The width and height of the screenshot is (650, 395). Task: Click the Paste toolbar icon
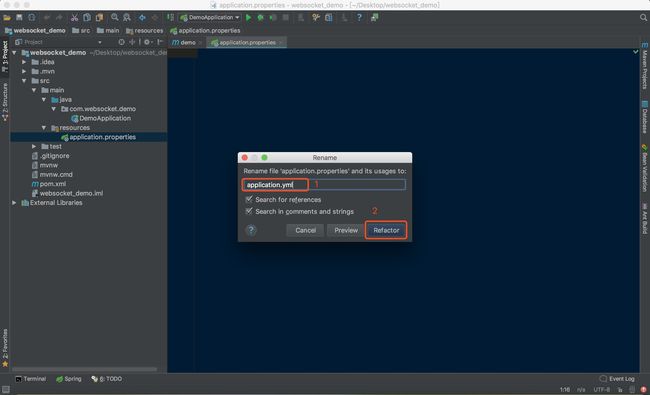point(99,18)
